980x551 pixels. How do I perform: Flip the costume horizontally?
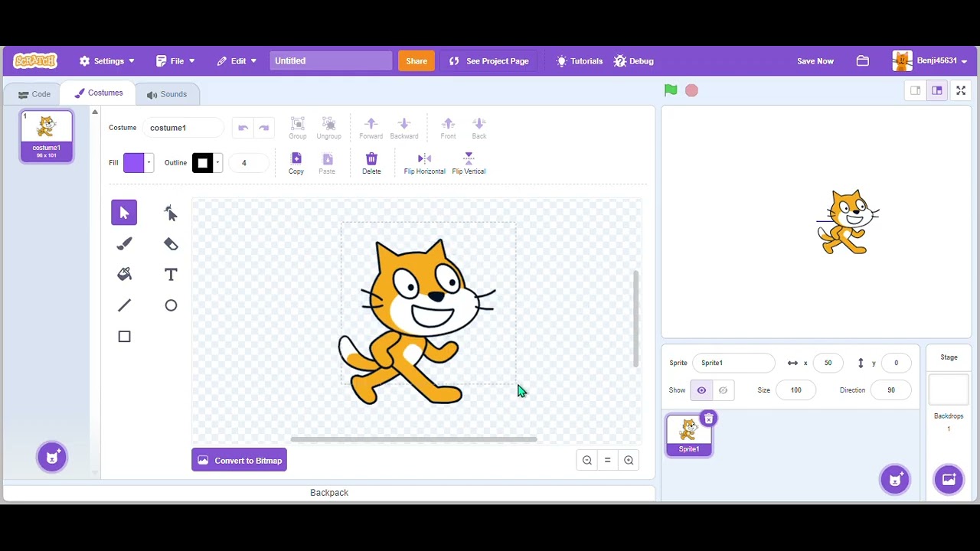tap(425, 163)
